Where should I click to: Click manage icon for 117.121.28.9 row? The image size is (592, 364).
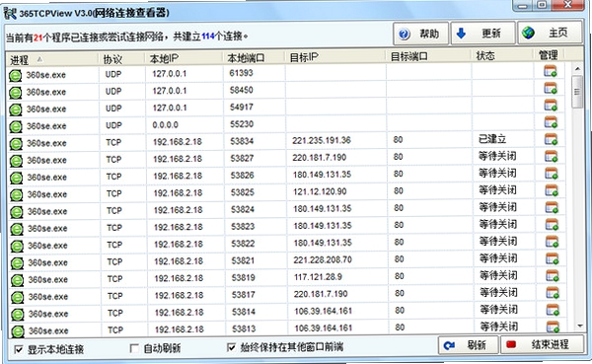click(553, 276)
